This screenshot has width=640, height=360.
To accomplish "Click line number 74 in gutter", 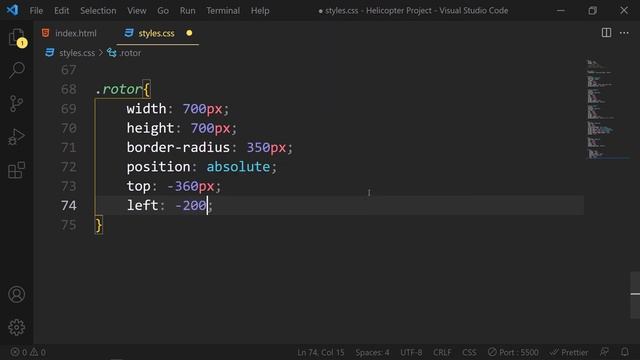I will point(69,205).
